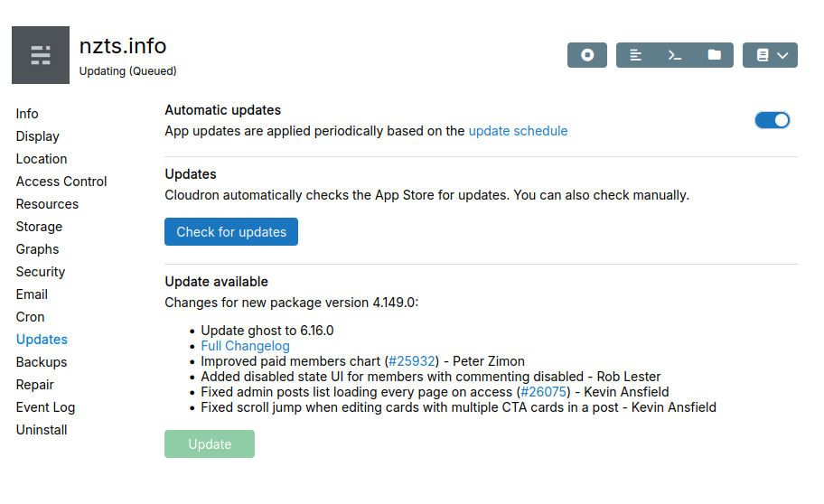Select Access Control in sidebar
This screenshot has height=504, width=824.
pos(61,182)
